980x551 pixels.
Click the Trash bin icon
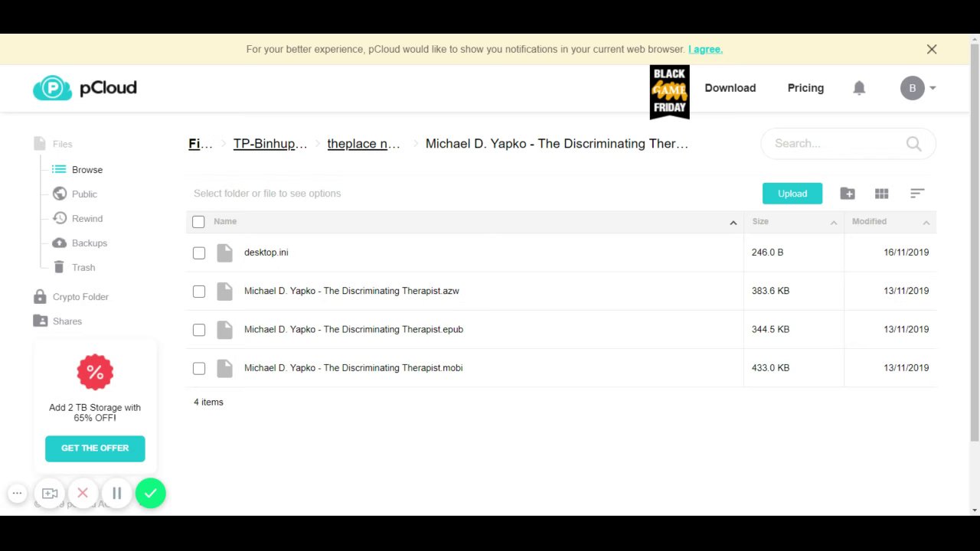pos(59,267)
